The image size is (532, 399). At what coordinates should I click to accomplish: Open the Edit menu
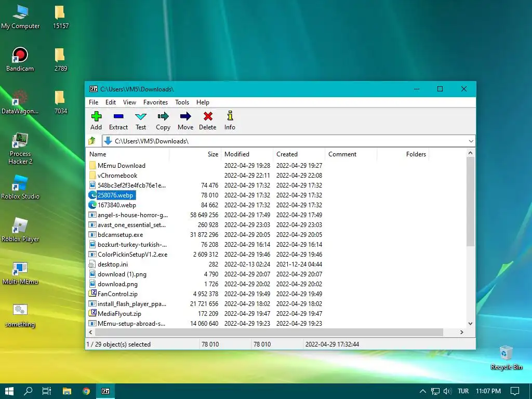[x=111, y=102]
